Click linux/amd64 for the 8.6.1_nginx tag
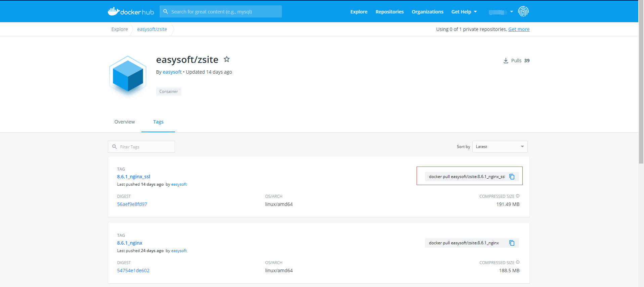 [279, 271]
